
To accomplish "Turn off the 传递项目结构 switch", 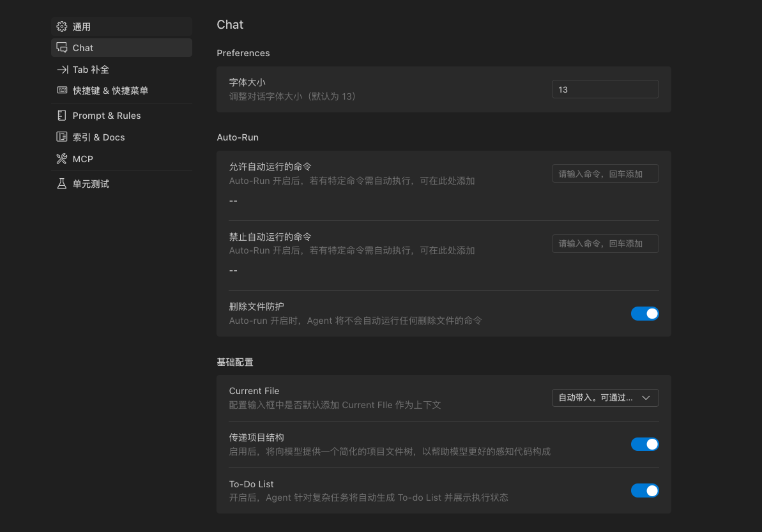I will tap(644, 445).
